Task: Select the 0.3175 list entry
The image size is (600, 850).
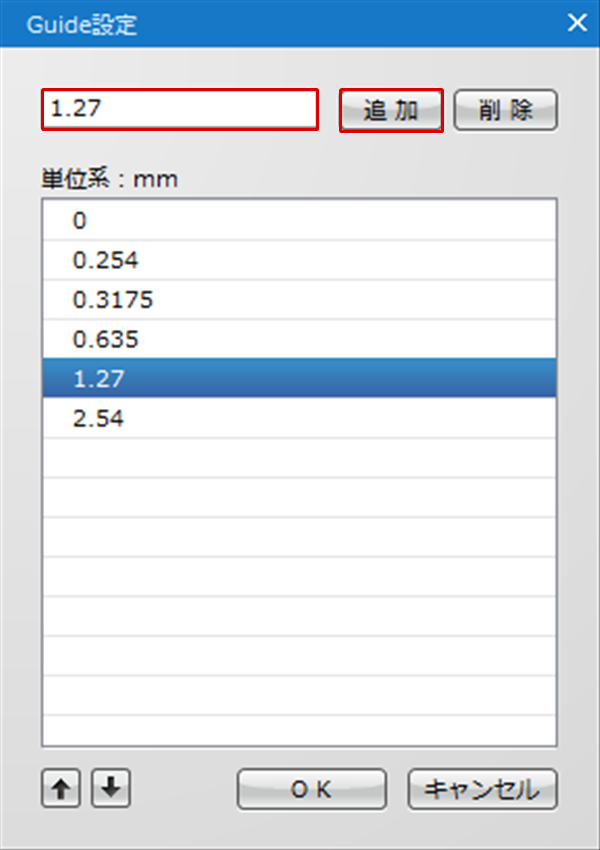Action: coord(299,299)
